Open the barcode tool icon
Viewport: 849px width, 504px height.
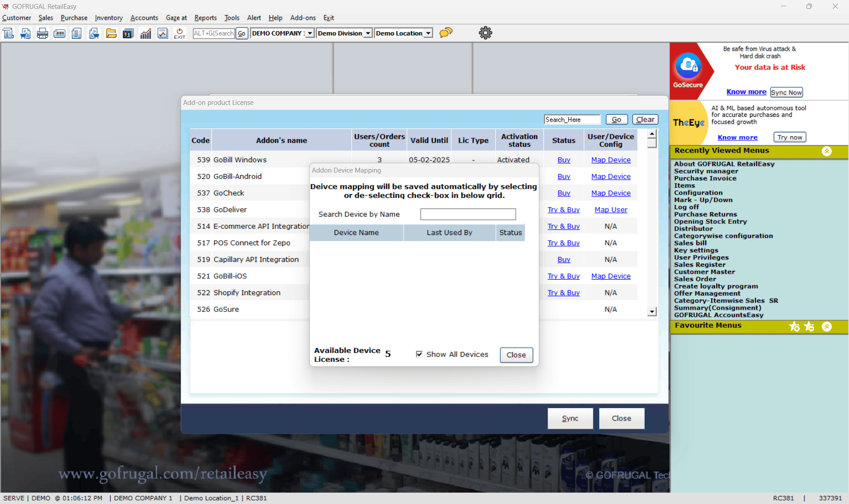tap(59, 33)
